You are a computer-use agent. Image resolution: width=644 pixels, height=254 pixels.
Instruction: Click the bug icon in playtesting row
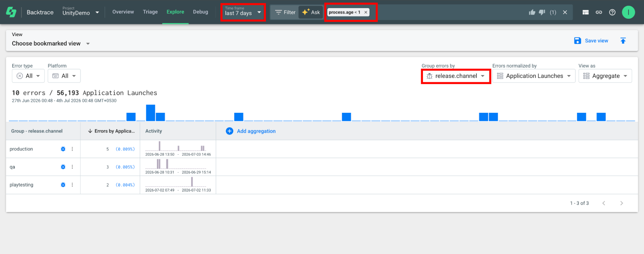tap(63, 185)
